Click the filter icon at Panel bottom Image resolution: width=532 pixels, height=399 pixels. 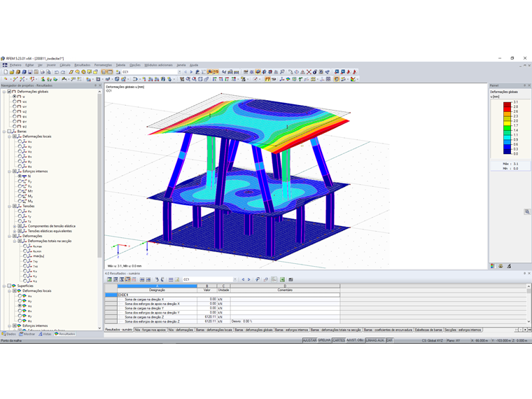509,266
